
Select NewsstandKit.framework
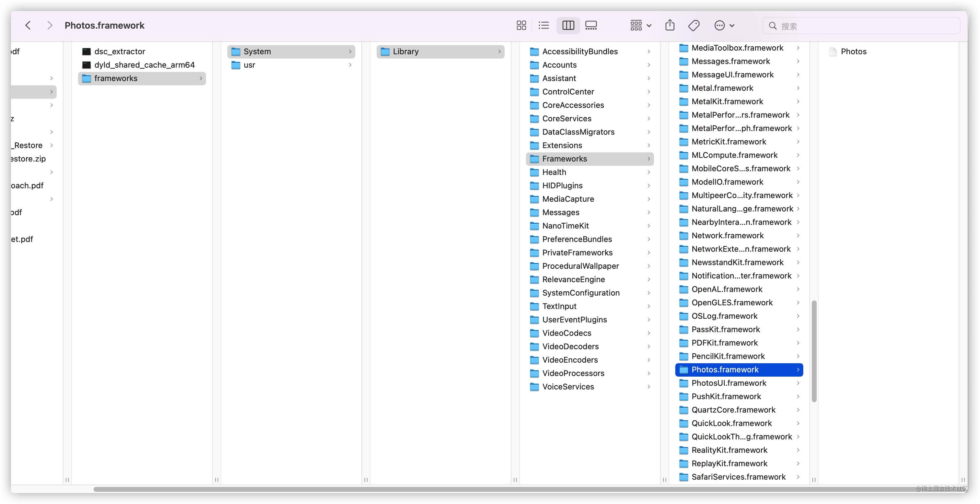(739, 263)
